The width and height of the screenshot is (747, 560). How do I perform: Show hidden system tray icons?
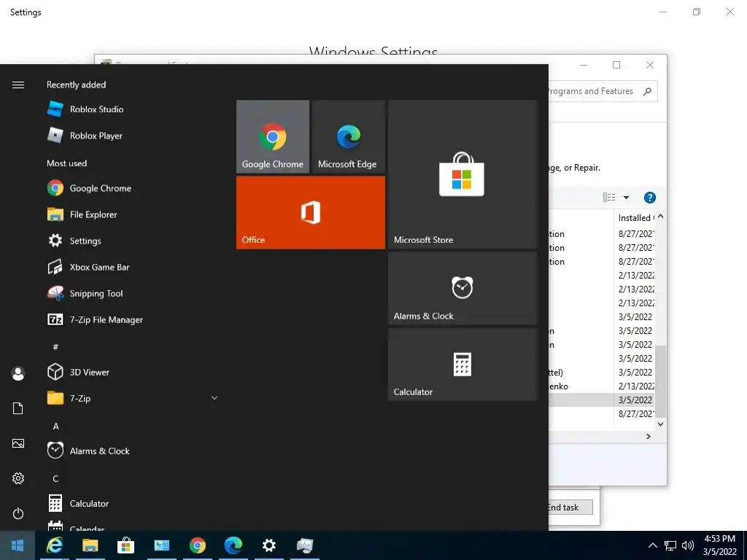pyautogui.click(x=653, y=545)
